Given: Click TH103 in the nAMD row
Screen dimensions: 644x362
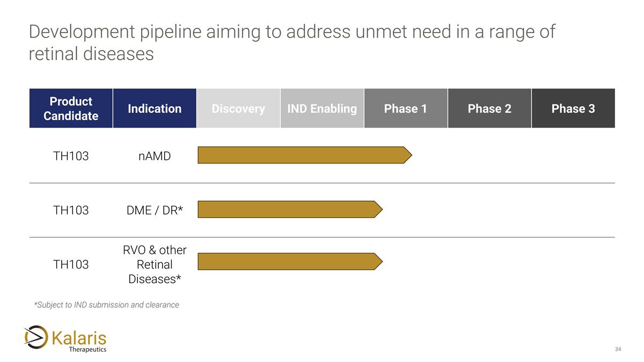Looking at the screenshot, I should (x=71, y=156).
